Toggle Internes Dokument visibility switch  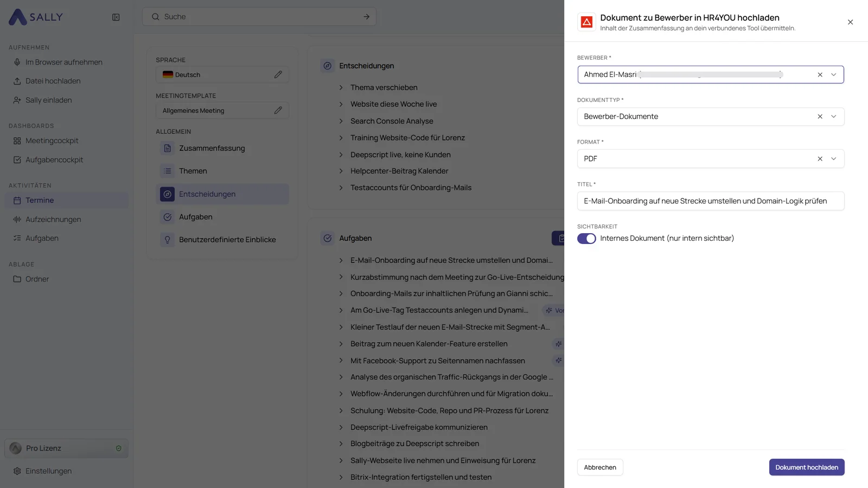[x=586, y=239]
